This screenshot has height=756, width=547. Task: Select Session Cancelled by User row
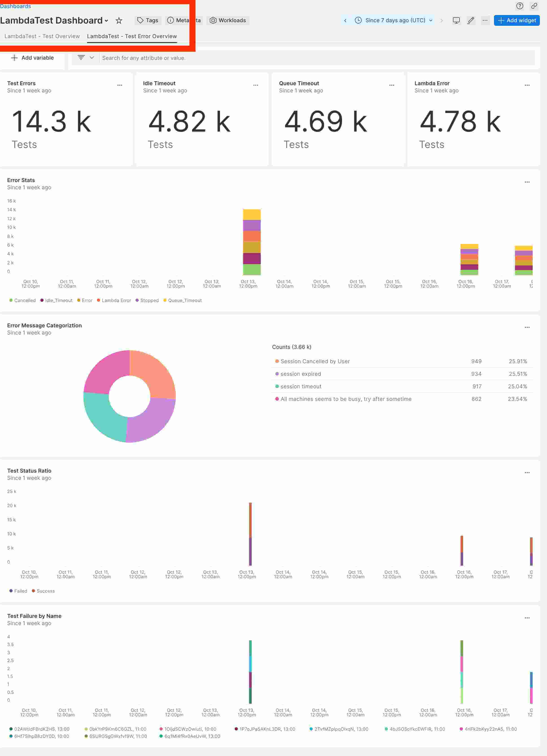(x=402, y=361)
